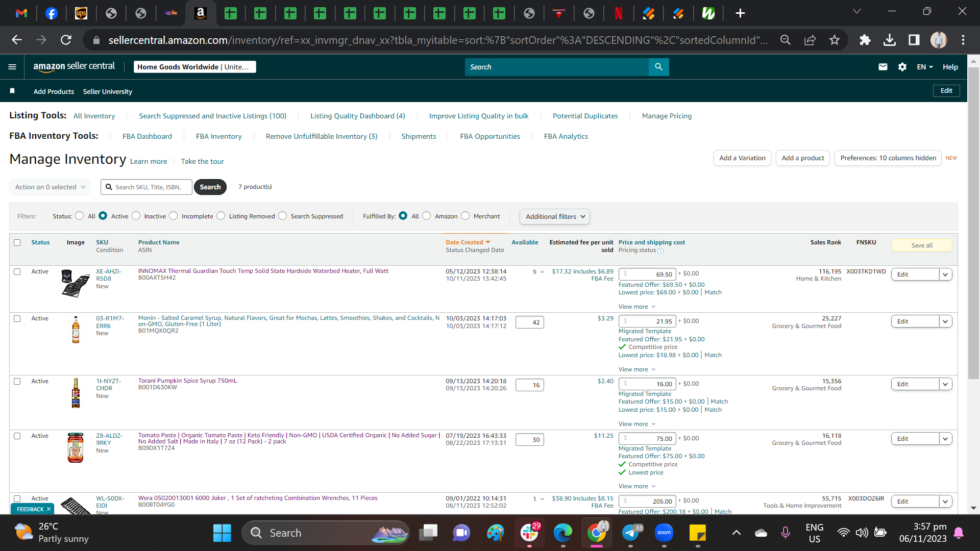Click the zoom magnifier icon in address bar

(786, 40)
